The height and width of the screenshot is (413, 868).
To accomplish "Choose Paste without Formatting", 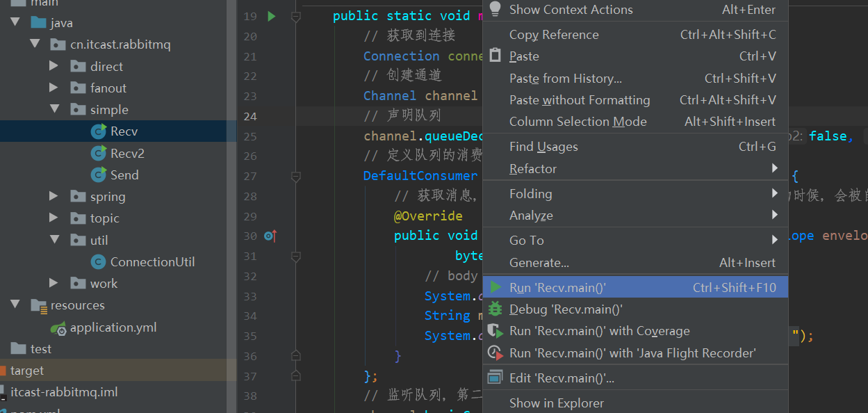I will coord(635,100).
